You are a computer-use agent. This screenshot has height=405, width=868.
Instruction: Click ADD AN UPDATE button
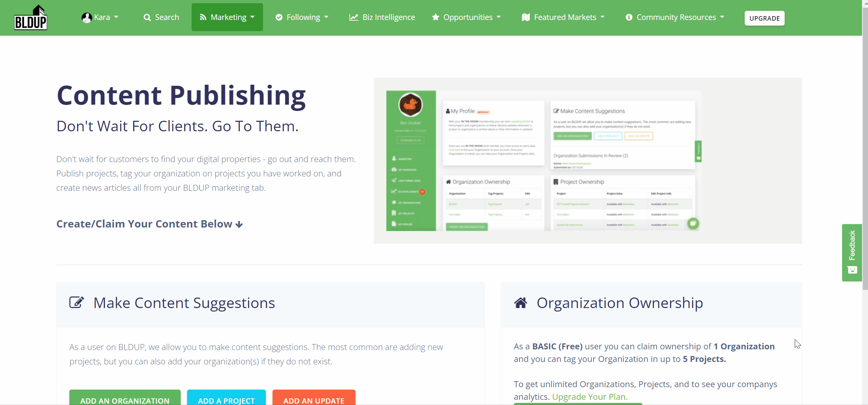314,398
